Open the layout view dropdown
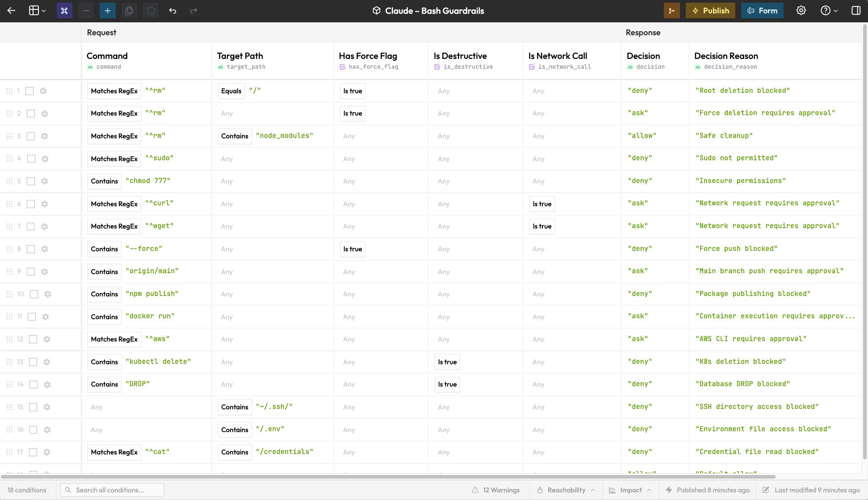Image resolution: width=868 pixels, height=500 pixels. 35,10
